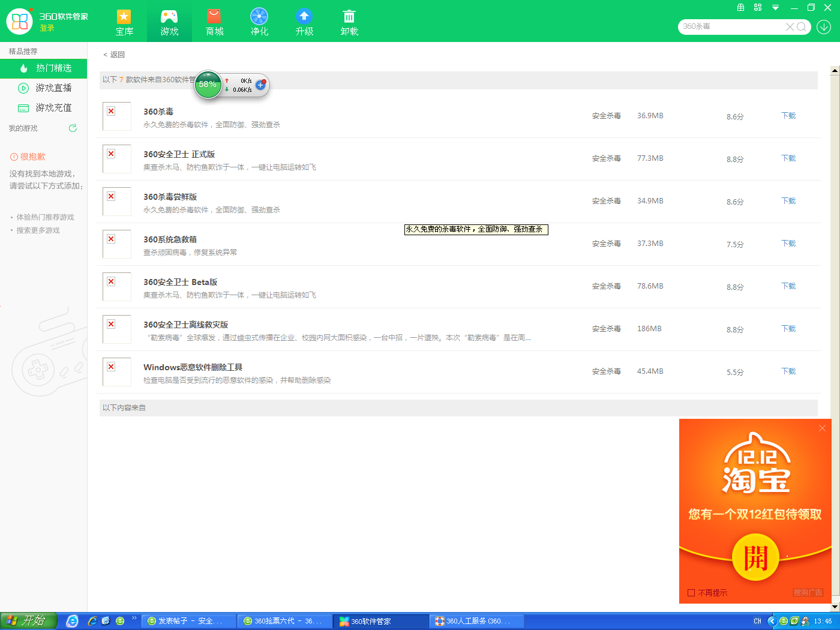The image size is (840, 630).
Task: Expand the main menu dropdown arrow in title bar
Action: click(775, 8)
